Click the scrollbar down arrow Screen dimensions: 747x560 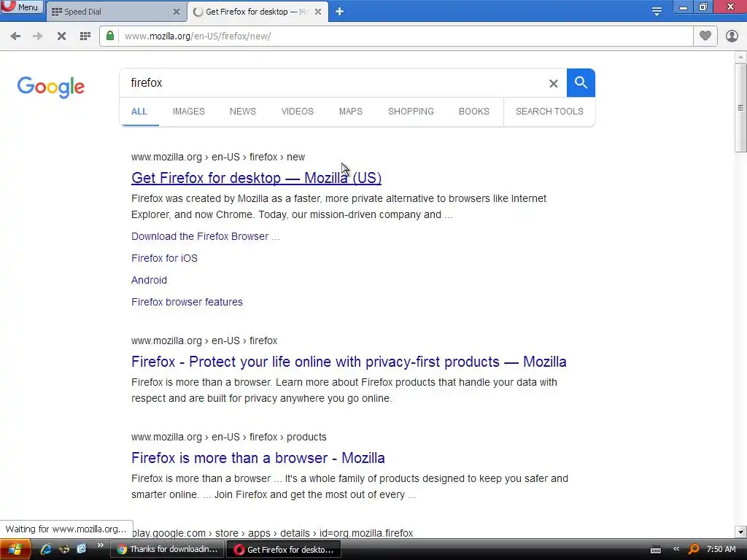[x=740, y=532]
